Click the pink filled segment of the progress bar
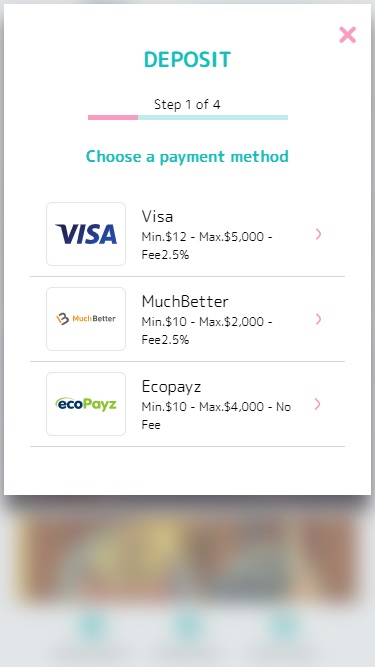The width and height of the screenshot is (375, 667). pos(113,117)
